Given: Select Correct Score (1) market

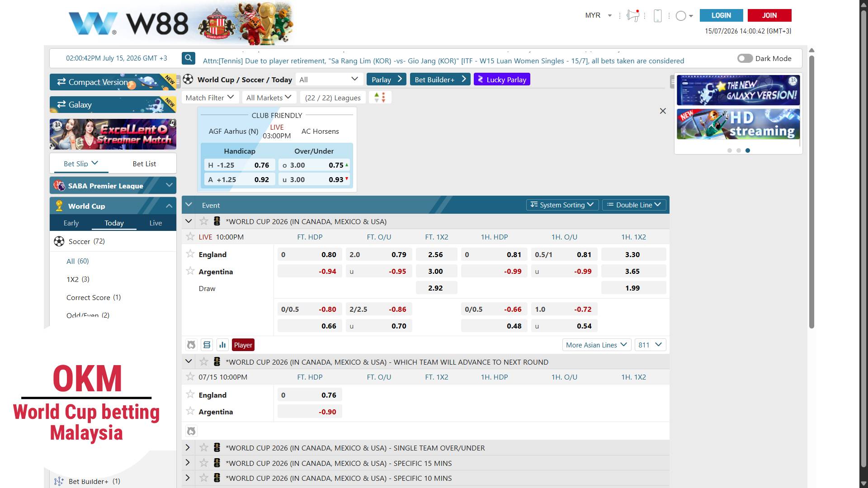Looking at the screenshot, I should point(94,297).
